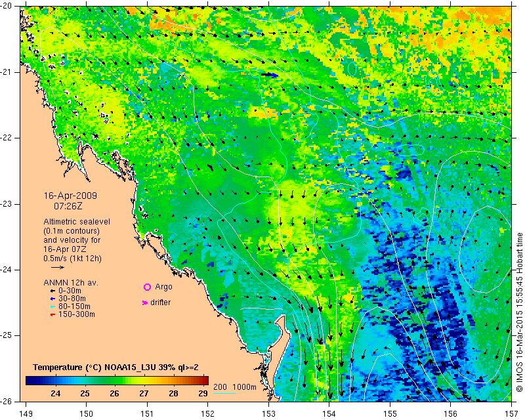This screenshot has height=420, width=525.
Task: Click the drifter legend label
Action: click(160, 303)
